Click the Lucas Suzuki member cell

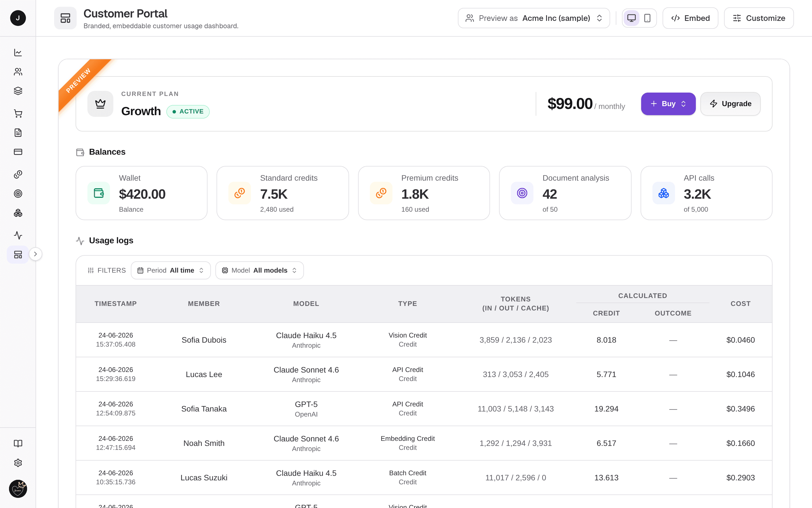tap(204, 478)
